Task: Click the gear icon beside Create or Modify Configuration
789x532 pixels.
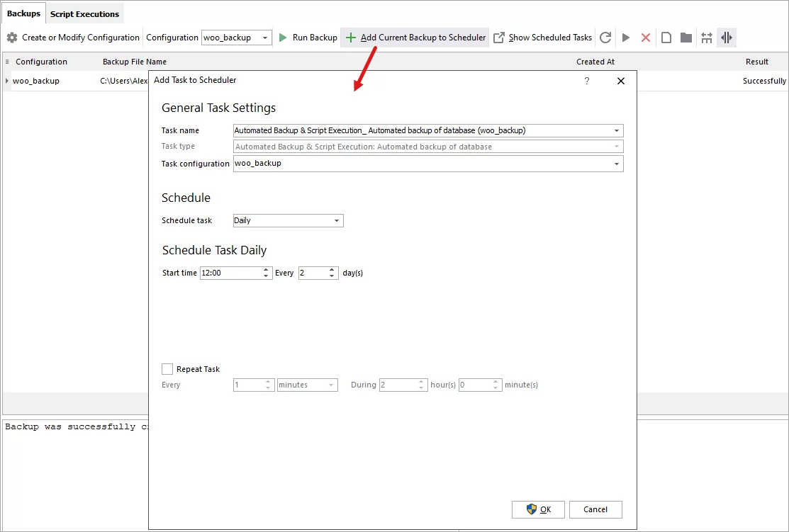Action: coord(12,38)
